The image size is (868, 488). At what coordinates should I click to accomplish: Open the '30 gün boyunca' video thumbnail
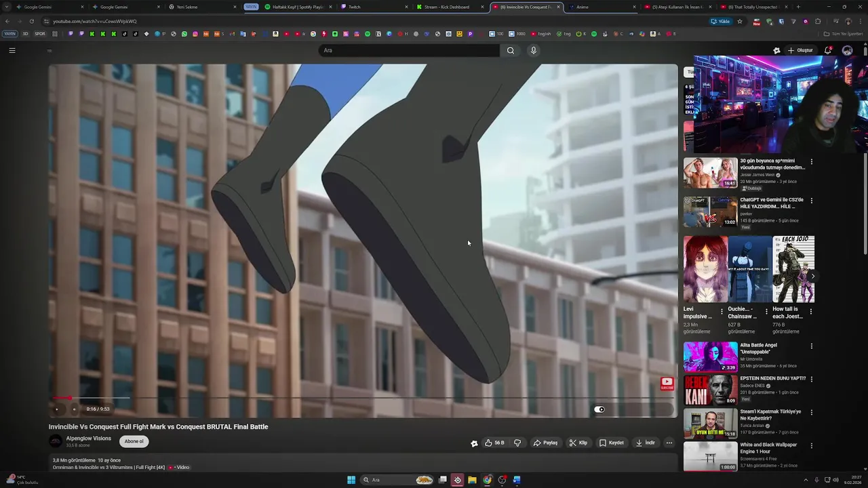coord(710,173)
